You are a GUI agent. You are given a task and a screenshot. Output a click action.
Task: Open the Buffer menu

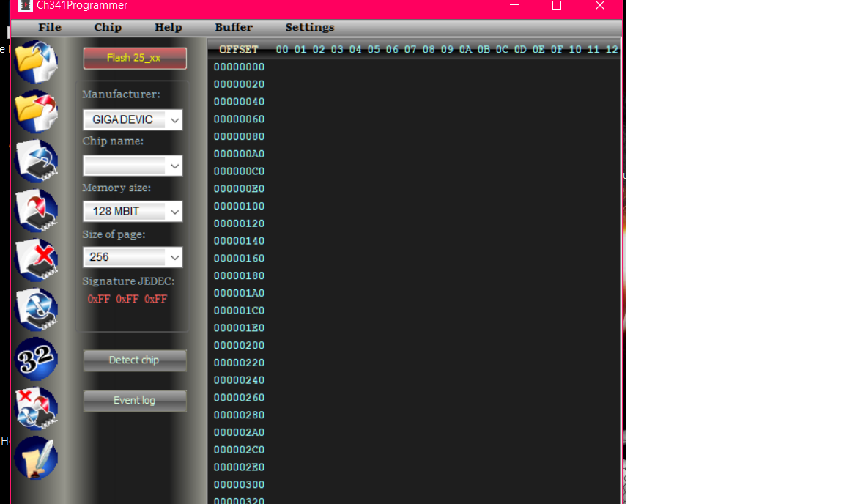[234, 27]
